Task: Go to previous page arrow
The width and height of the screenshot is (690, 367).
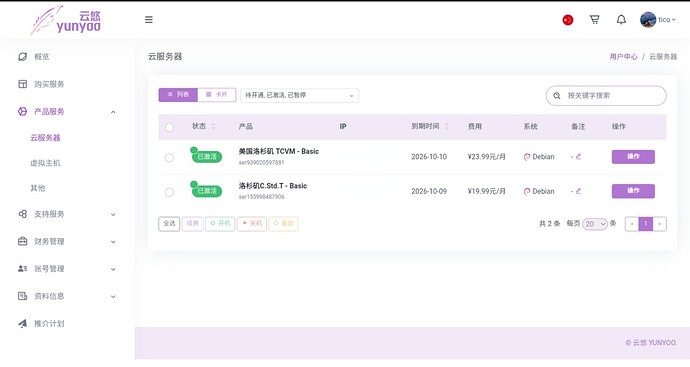Action: point(632,224)
